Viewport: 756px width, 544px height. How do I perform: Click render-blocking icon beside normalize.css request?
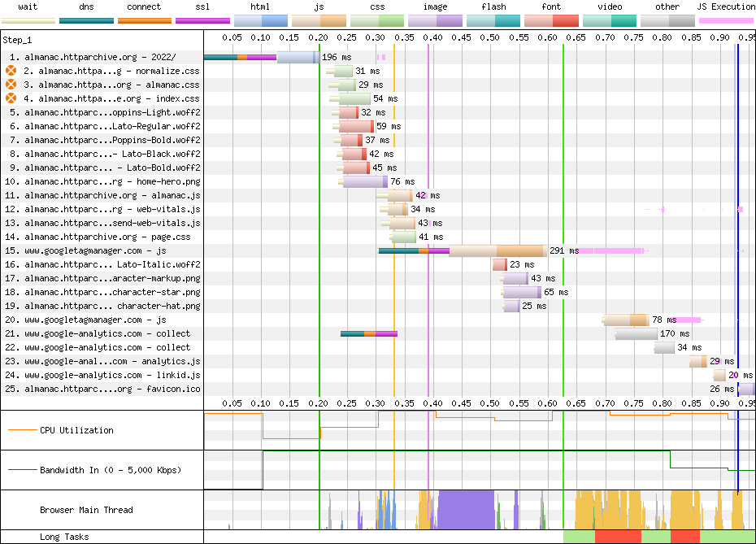coord(11,71)
